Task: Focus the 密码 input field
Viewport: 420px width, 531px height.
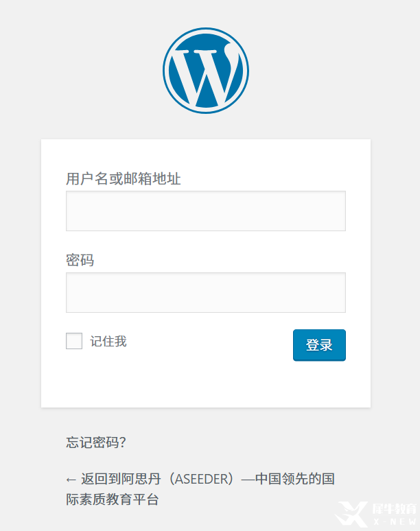Action: pyautogui.click(x=206, y=292)
